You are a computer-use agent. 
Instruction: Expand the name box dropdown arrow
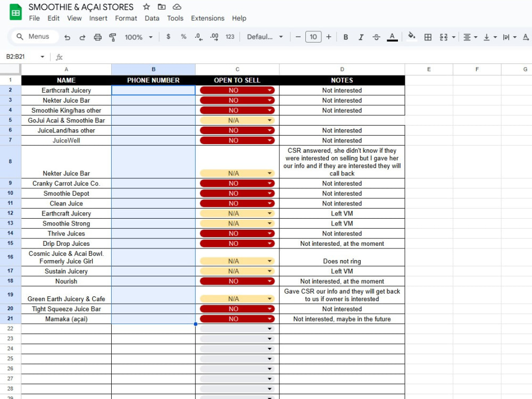43,57
